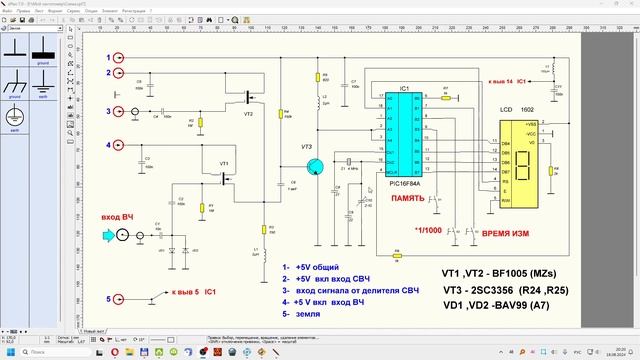
Task: Click the вход ВЧ label
Action: click(117, 217)
